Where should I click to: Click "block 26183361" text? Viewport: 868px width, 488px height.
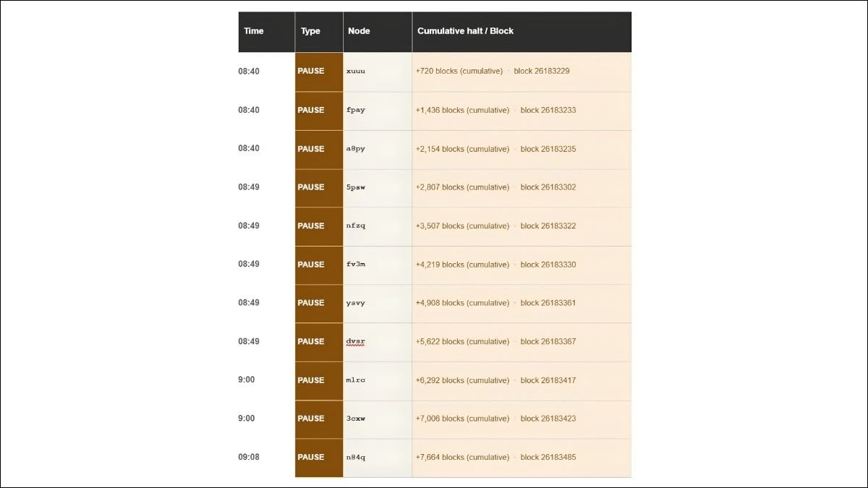tap(548, 303)
